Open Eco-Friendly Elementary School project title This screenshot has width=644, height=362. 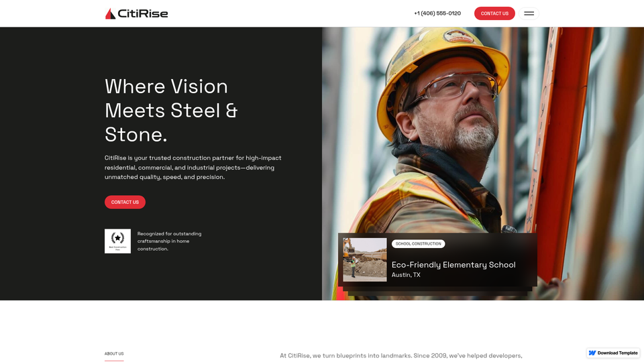[453, 265]
